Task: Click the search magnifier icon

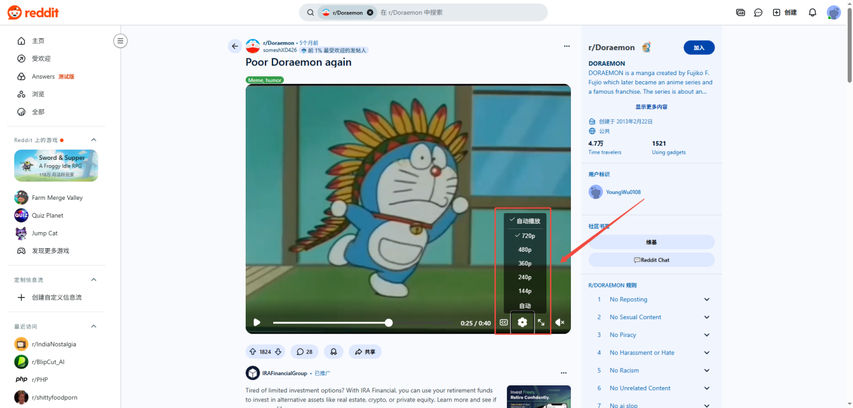Action: coord(310,13)
